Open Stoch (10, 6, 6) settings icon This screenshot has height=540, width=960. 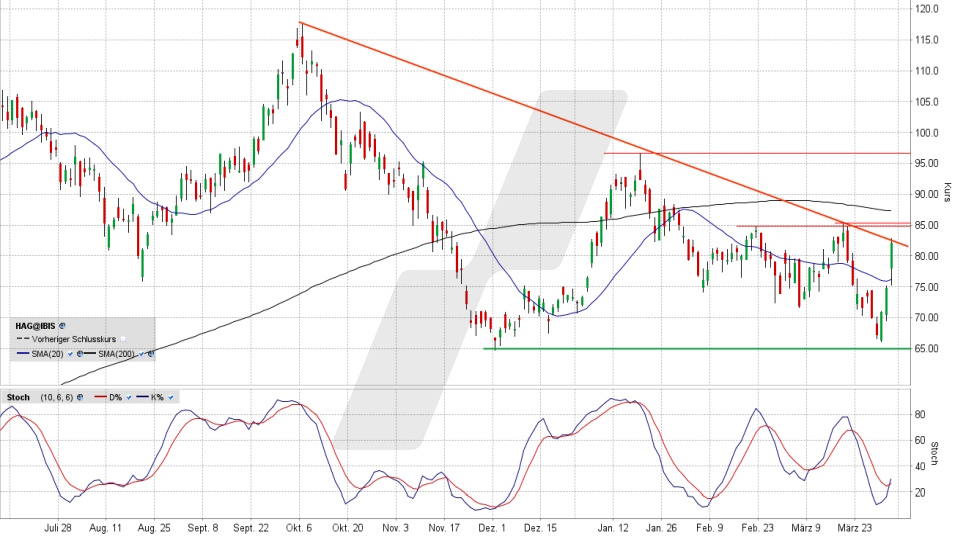79,397
